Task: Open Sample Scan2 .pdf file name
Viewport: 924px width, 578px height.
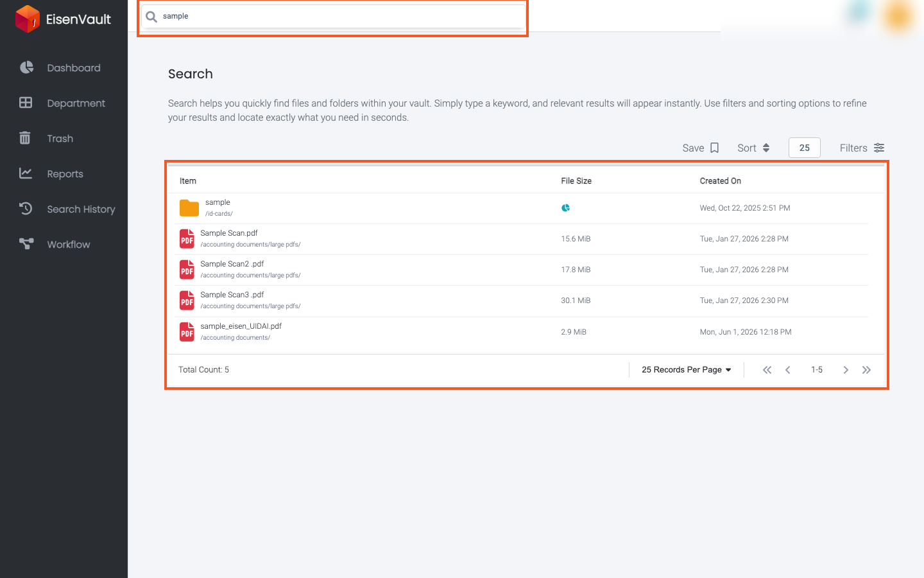Action: [x=232, y=264]
